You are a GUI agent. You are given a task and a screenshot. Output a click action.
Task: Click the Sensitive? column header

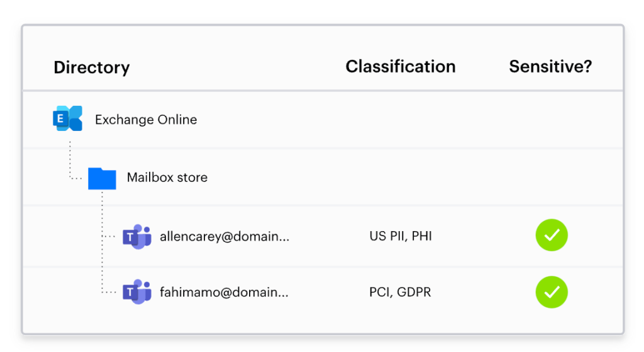coord(550,67)
